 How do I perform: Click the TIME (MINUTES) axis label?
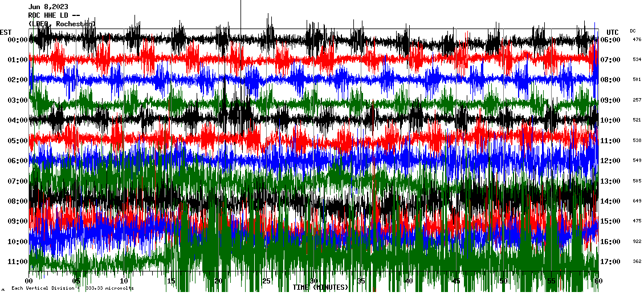[320, 287]
